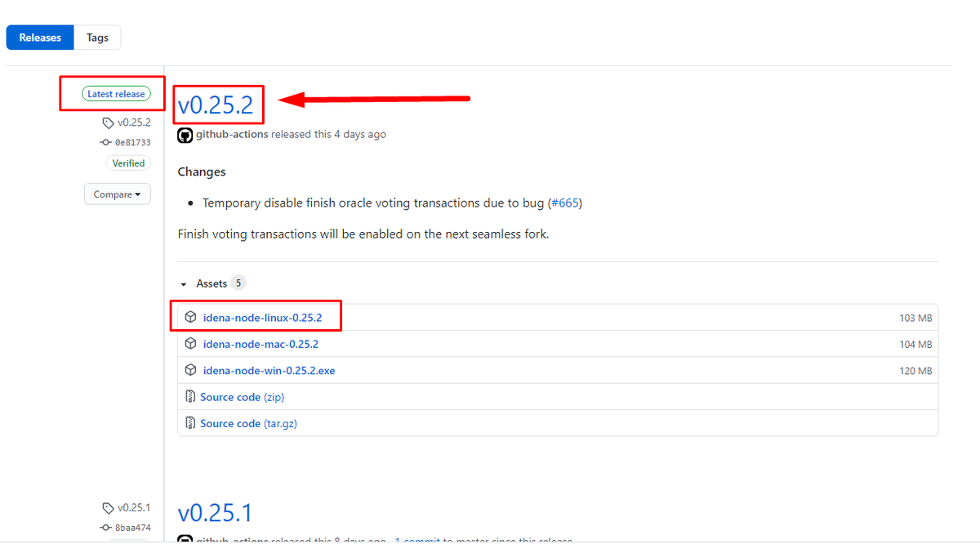The width and height of the screenshot is (980, 544).
Task: Click the tag icon beside v0.25.2
Action: pyautogui.click(x=108, y=123)
